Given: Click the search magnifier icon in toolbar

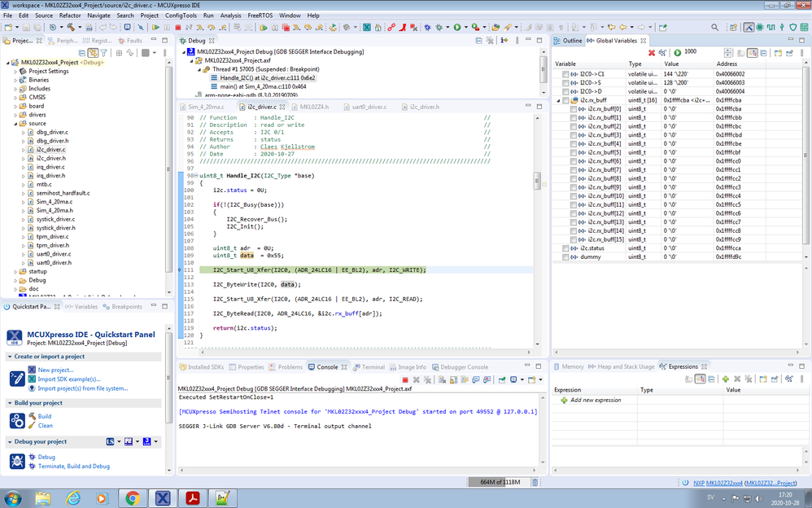Looking at the screenshot, I should (714, 27).
